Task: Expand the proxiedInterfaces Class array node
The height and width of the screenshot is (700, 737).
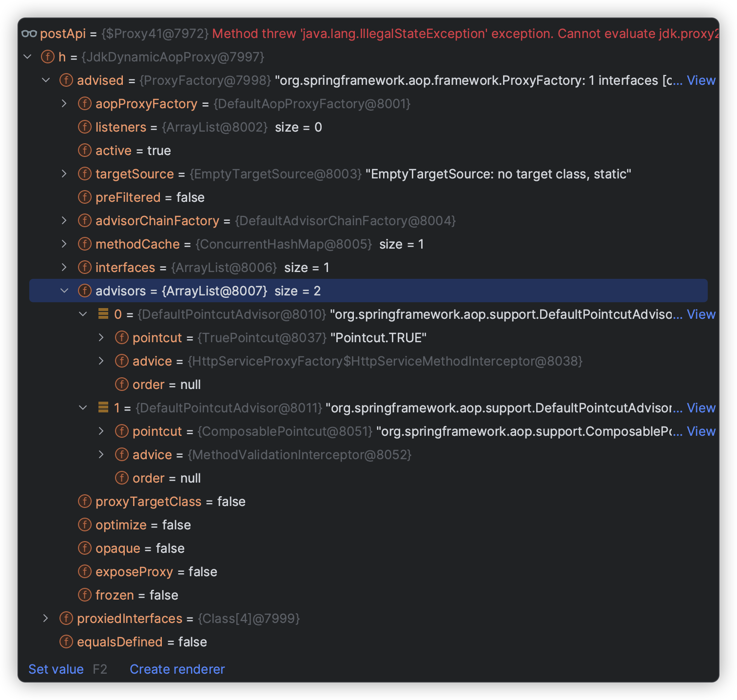Action: click(45, 619)
